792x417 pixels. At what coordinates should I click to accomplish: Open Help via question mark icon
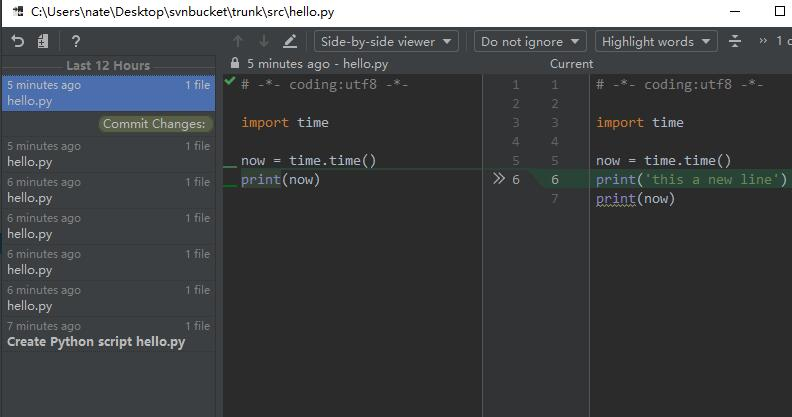76,42
